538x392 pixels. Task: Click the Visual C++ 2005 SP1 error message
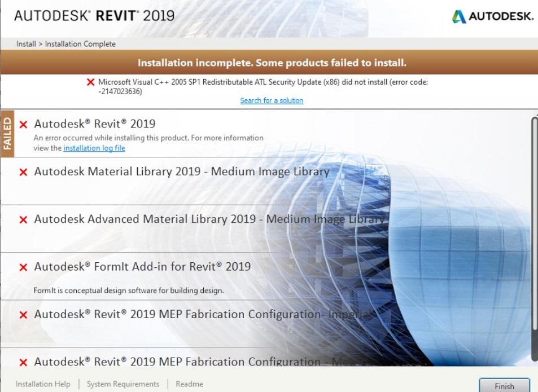pyautogui.click(x=263, y=87)
